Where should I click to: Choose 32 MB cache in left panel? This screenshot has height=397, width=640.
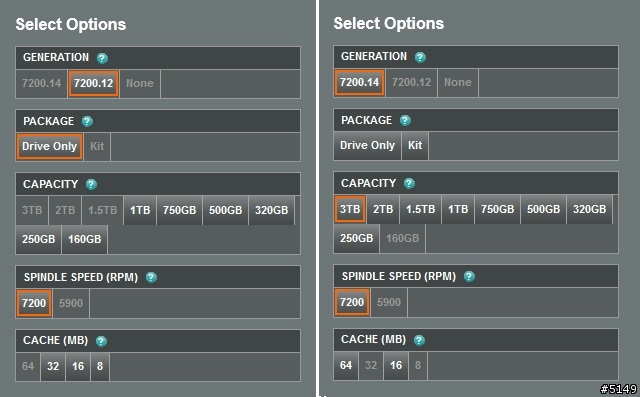(x=53, y=366)
